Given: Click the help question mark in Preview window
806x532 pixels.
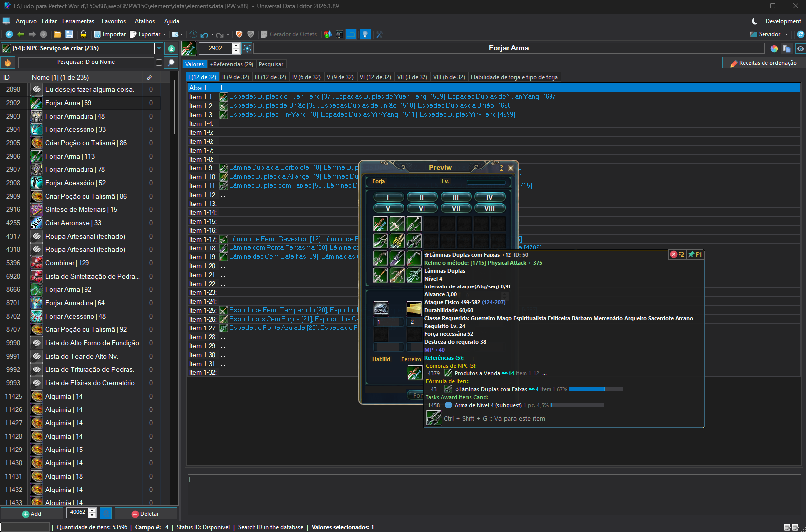Looking at the screenshot, I should [x=501, y=168].
